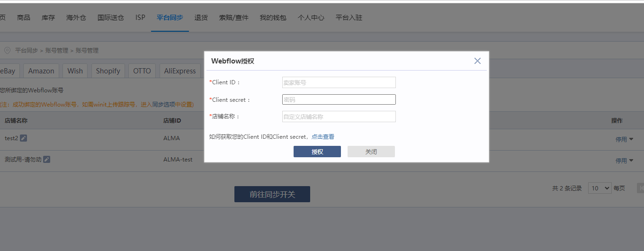
Task: Edit store name icon next to 测试用-请勿动
Action: point(46,160)
